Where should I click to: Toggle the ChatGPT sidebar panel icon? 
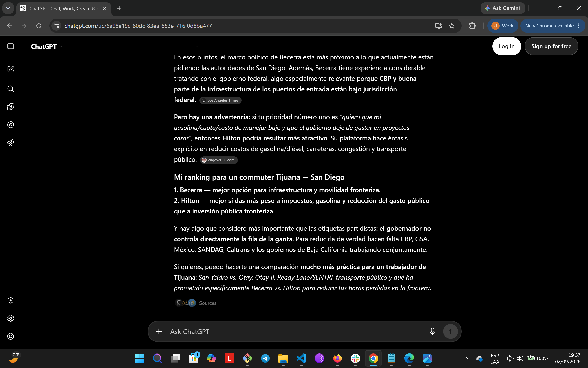[10, 46]
